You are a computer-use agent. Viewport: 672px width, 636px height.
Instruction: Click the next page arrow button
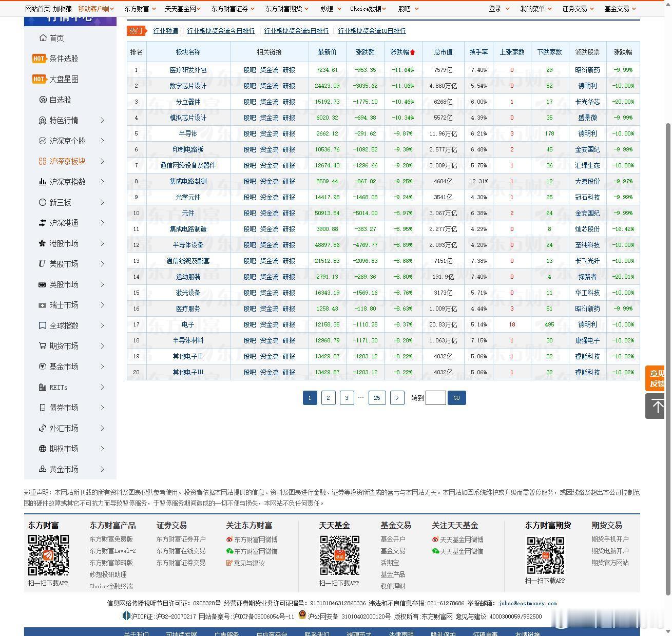pyautogui.click(x=397, y=398)
